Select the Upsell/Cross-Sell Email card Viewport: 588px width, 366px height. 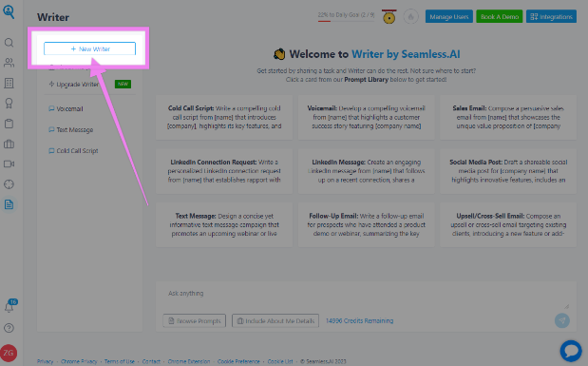[508, 225]
